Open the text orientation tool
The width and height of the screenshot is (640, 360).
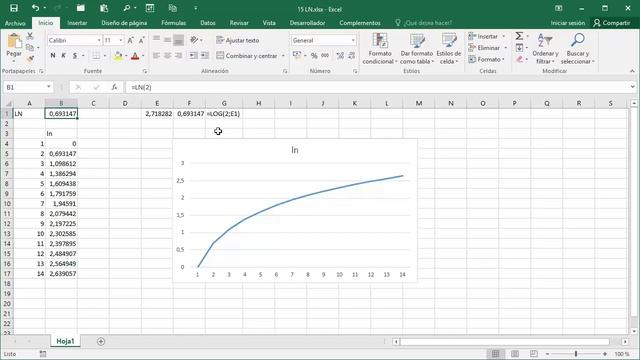[194, 40]
